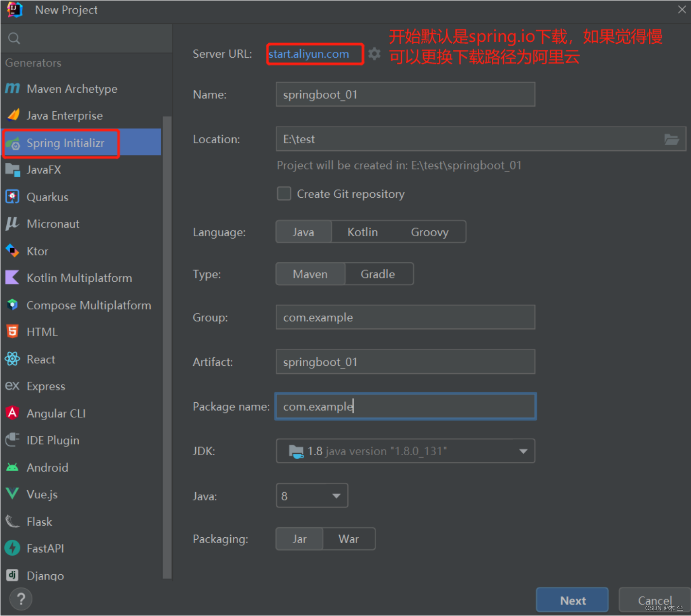Open the JDK dropdown
691x616 pixels.
pyautogui.click(x=405, y=451)
